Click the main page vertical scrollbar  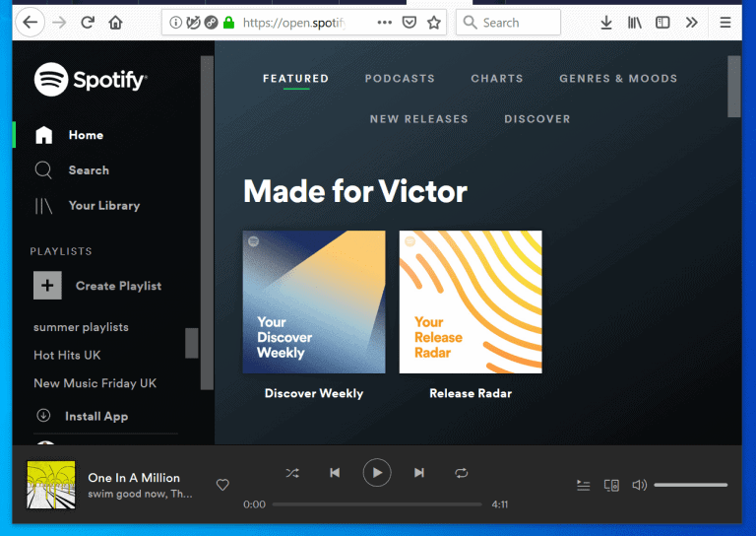pyautogui.click(x=733, y=87)
